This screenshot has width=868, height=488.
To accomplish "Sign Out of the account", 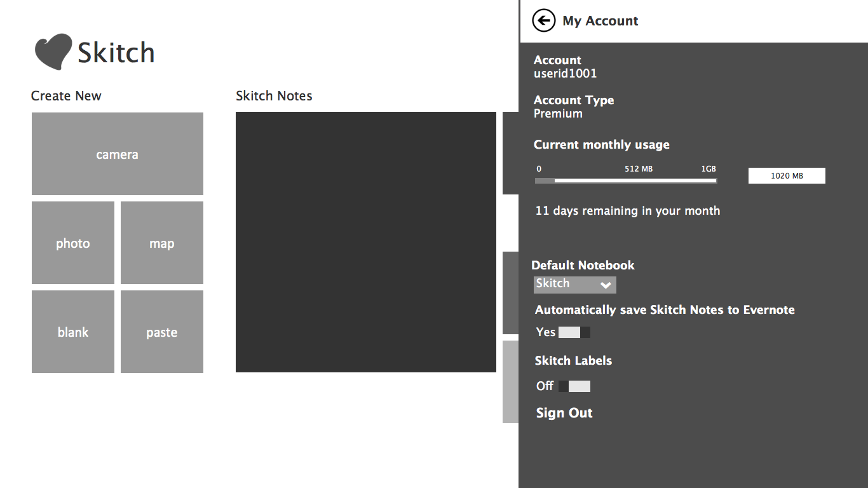I will click(564, 413).
